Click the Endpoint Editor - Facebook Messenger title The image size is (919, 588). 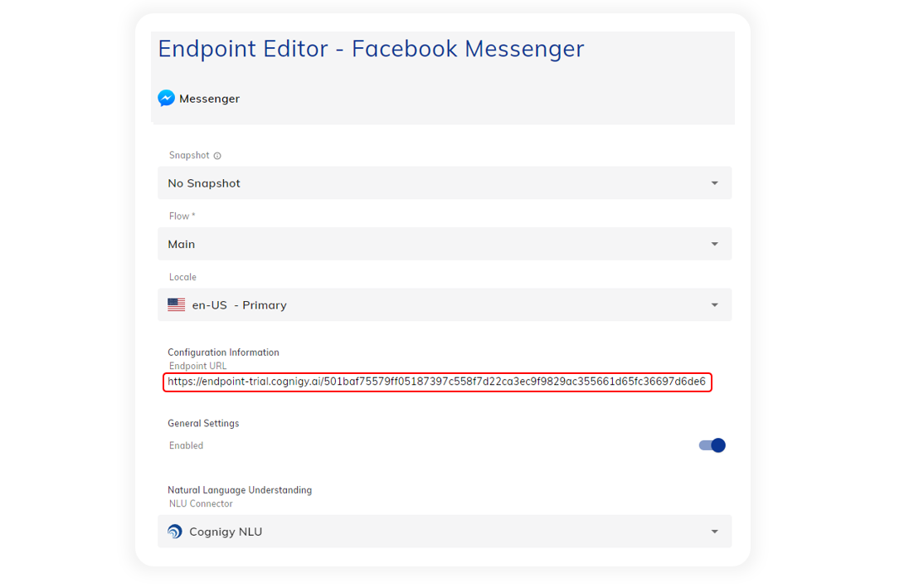click(371, 49)
